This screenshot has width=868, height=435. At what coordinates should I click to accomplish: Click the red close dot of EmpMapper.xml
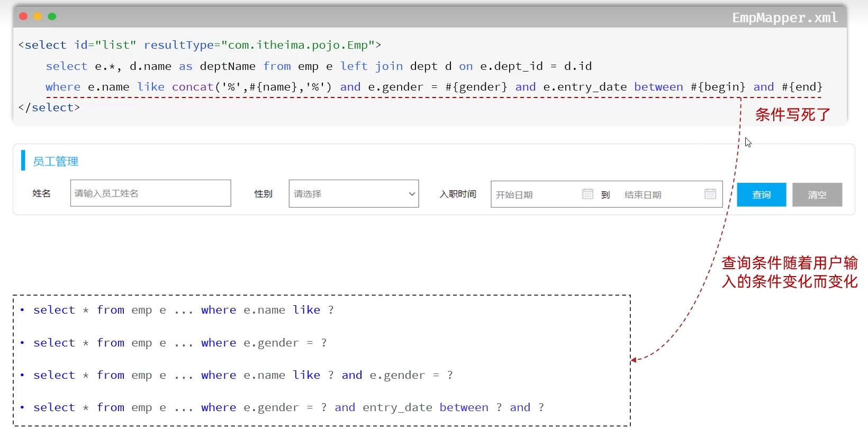[23, 16]
